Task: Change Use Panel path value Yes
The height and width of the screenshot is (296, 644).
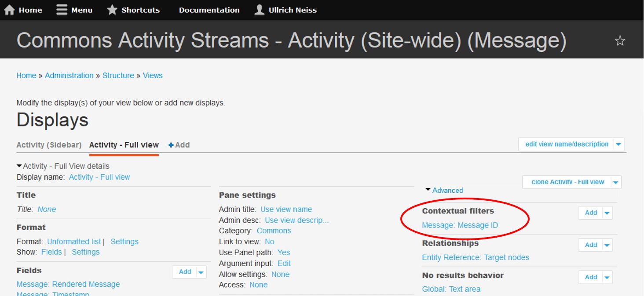Action: (284, 253)
